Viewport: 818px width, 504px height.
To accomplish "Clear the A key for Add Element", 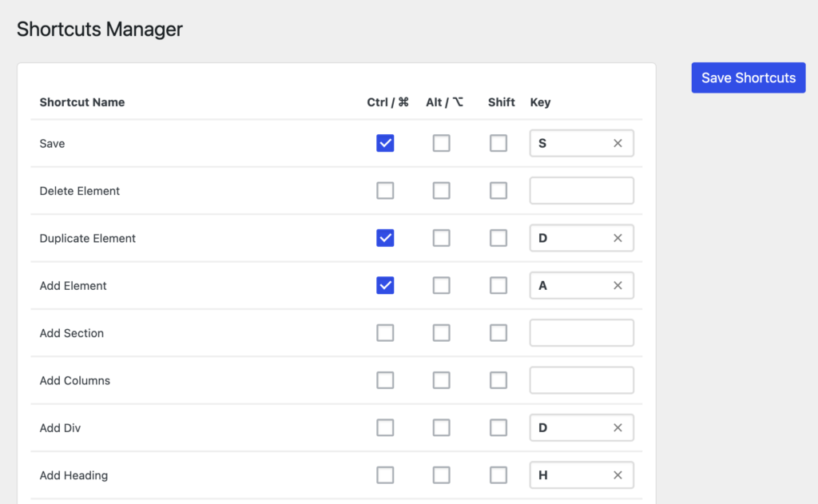I will 617,286.
